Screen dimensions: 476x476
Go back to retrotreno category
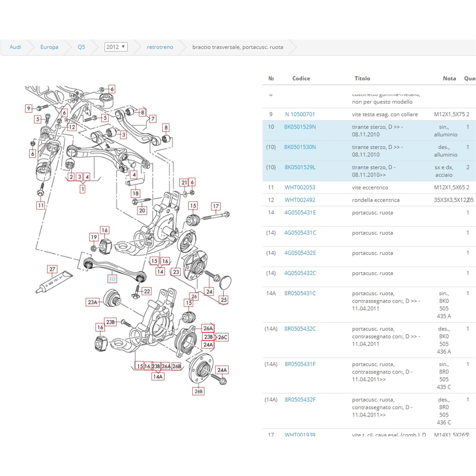click(x=160, y=47)
